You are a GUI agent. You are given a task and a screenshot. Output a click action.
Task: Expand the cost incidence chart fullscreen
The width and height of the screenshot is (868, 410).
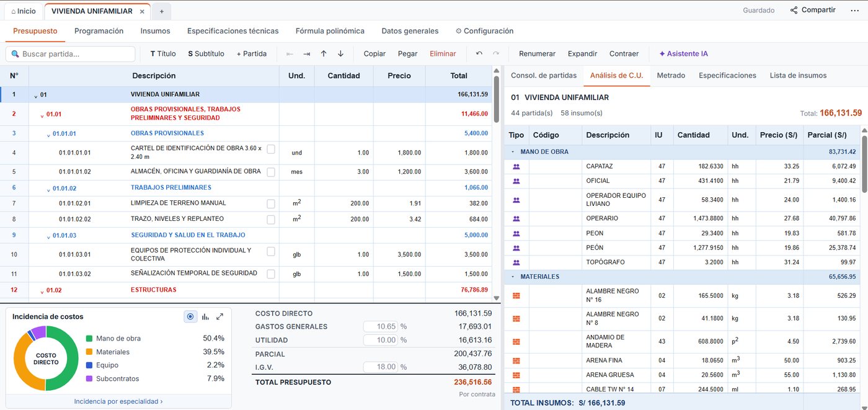point(219,316)
